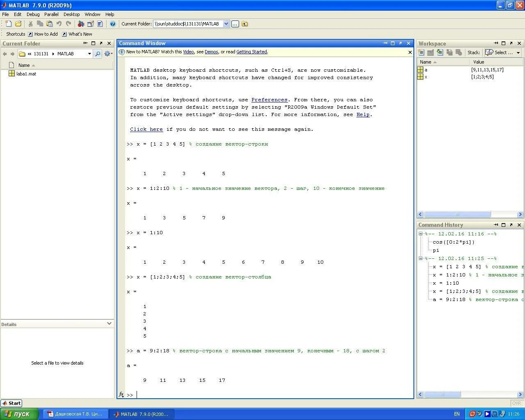
Task: Click the Getting Started link
Action: click(251, 52)
